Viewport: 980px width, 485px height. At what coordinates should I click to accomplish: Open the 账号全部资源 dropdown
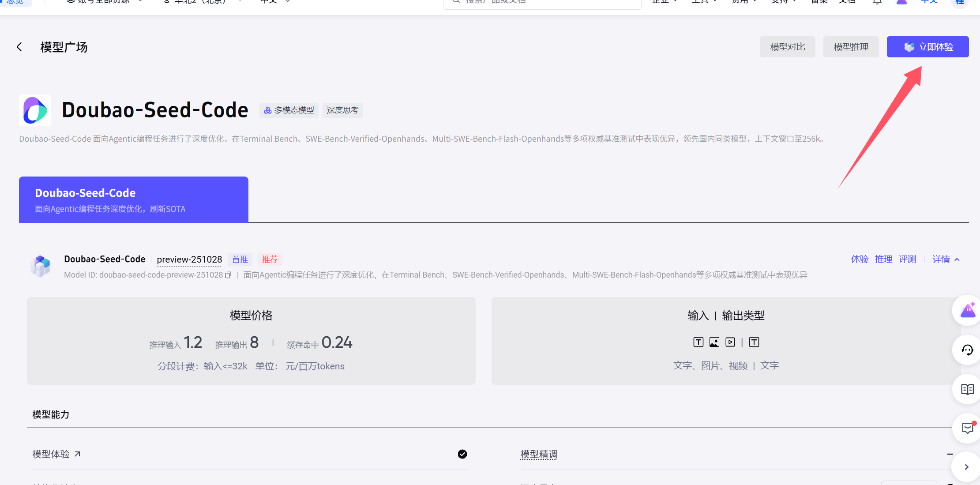(x=102, y=1)
